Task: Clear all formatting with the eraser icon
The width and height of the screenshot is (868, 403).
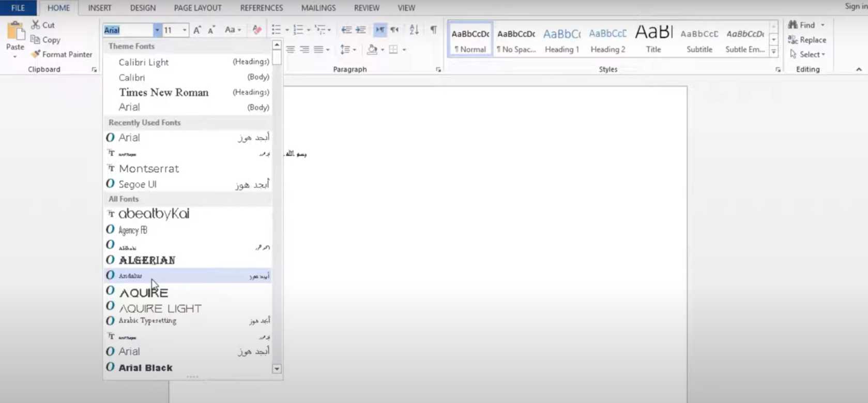Action: coord(257,30)
